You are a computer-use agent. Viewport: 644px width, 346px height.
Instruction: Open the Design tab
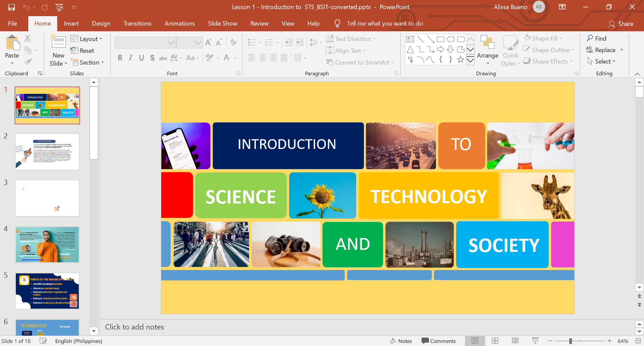pyautogui.click(x=101, y=24)
